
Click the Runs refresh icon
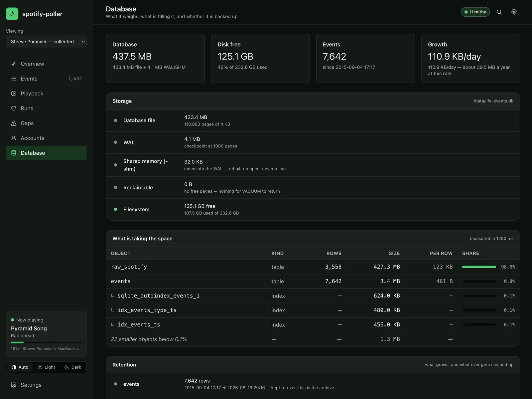click(14, 108)
